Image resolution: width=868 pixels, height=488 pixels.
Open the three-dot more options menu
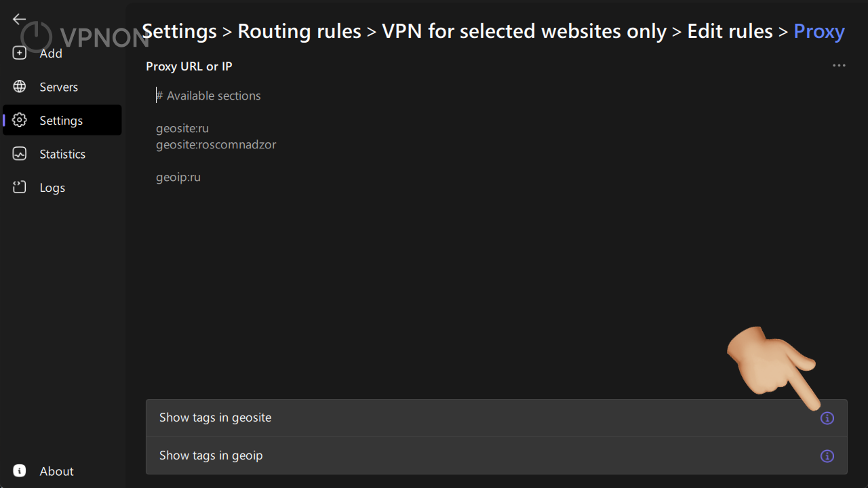(839, 66)
